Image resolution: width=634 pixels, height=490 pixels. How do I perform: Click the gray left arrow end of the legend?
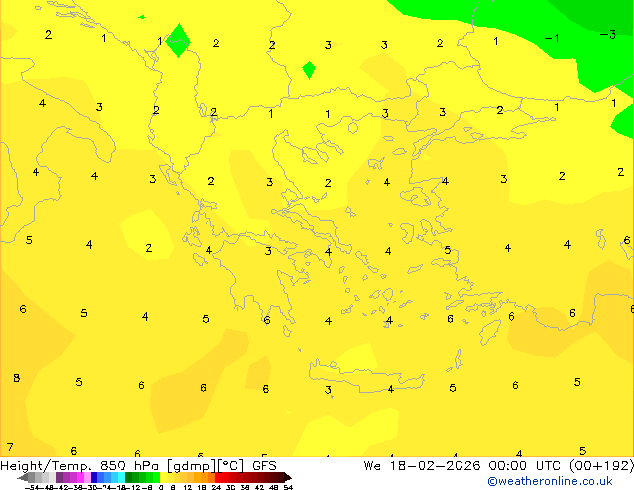23,477
